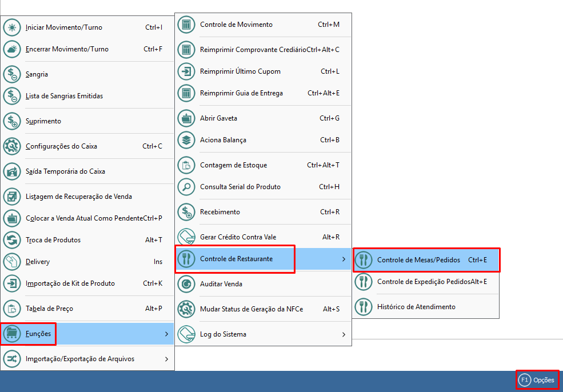Click the Sangria money icon

[12, 74]
